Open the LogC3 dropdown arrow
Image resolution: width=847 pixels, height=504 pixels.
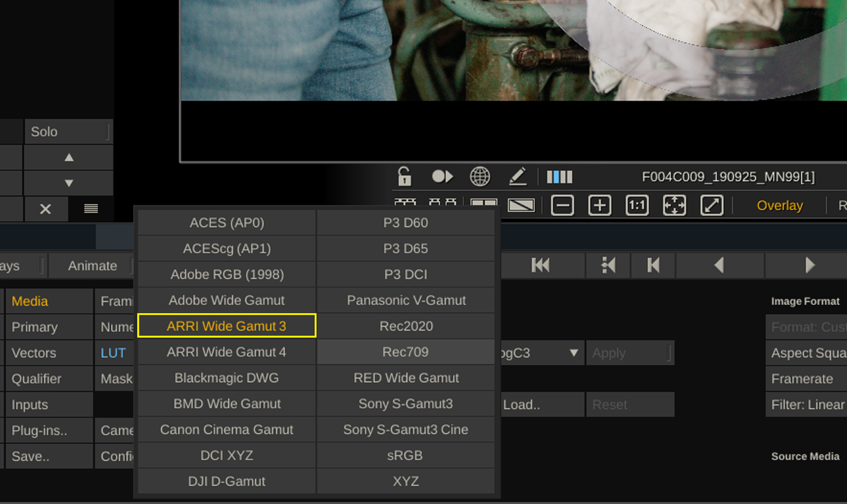tap(574, 353)
